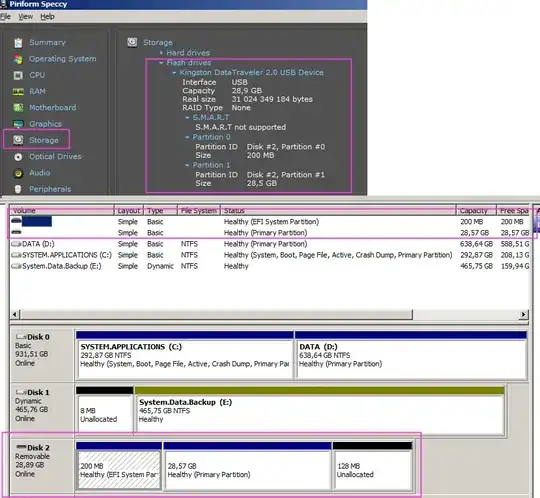Select the Operating System section label
The image size is (540, 498).
(x=62, y=59)
